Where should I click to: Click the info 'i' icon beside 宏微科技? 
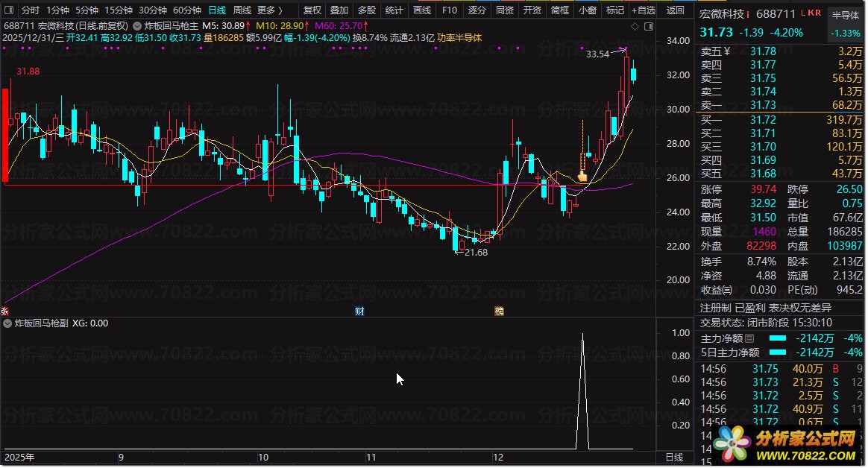coord(748,14)
